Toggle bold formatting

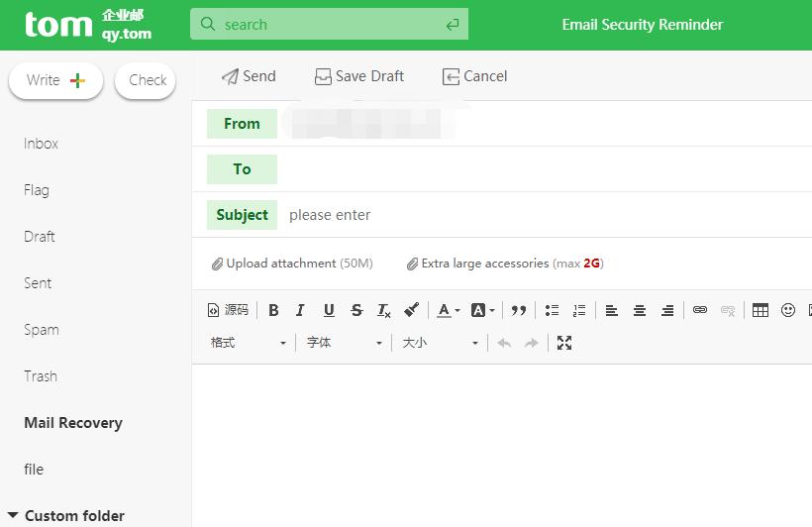coord(273,310)
